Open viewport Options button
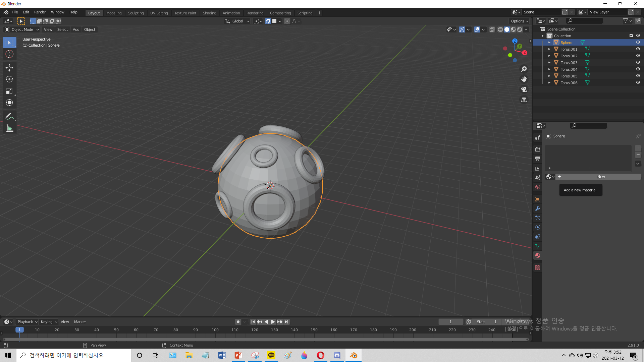 [520, 21]
